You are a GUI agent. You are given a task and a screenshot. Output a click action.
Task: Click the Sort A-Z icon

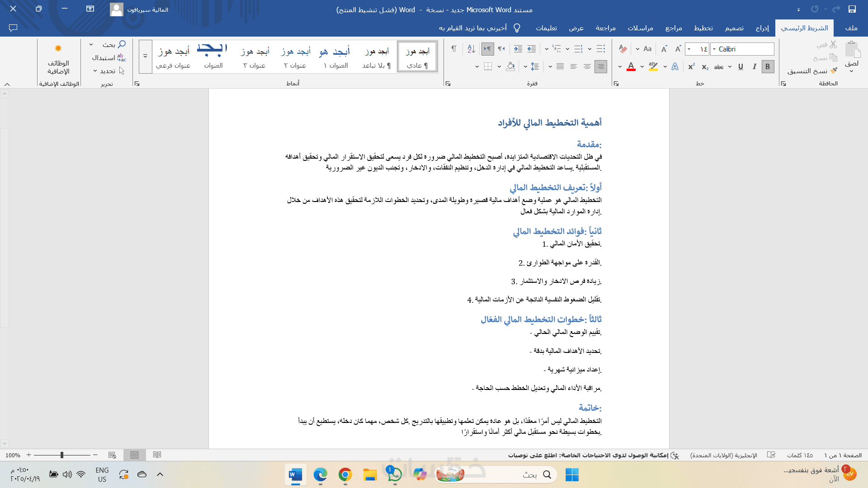471,49
